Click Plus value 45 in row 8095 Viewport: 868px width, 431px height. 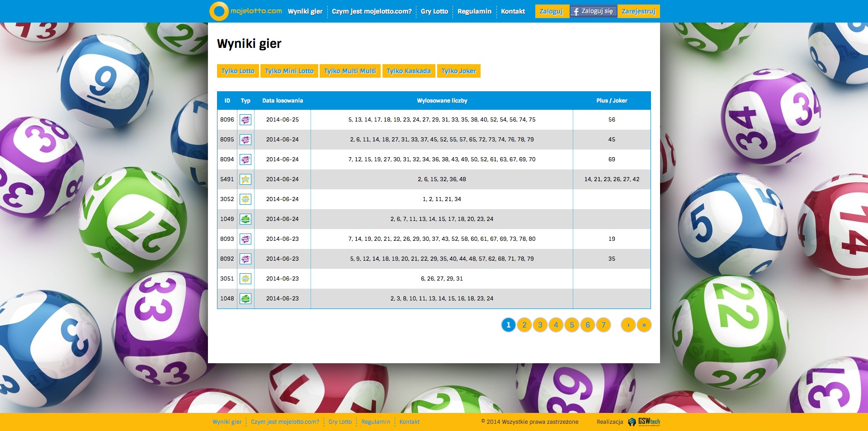point(612,140)
